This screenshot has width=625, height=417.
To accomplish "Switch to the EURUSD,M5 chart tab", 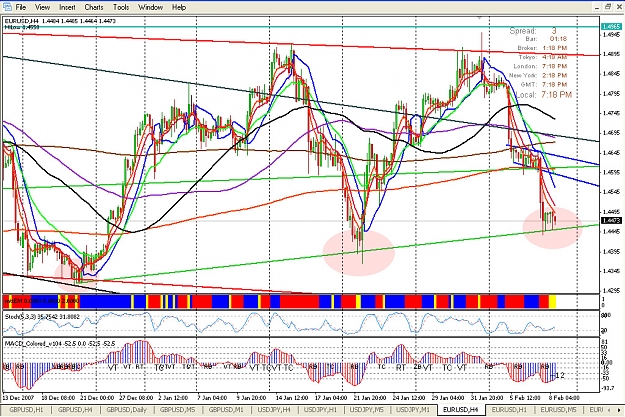I will (558, 409).
